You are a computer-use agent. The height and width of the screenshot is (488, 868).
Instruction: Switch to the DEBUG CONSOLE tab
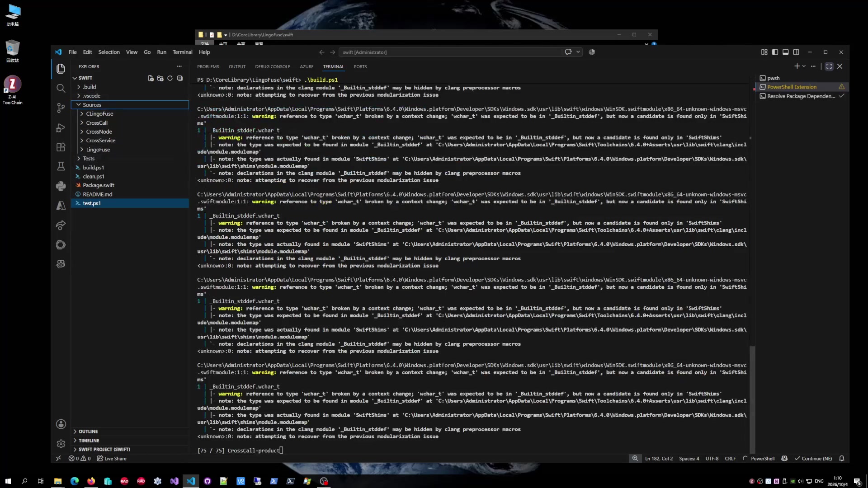272,66
